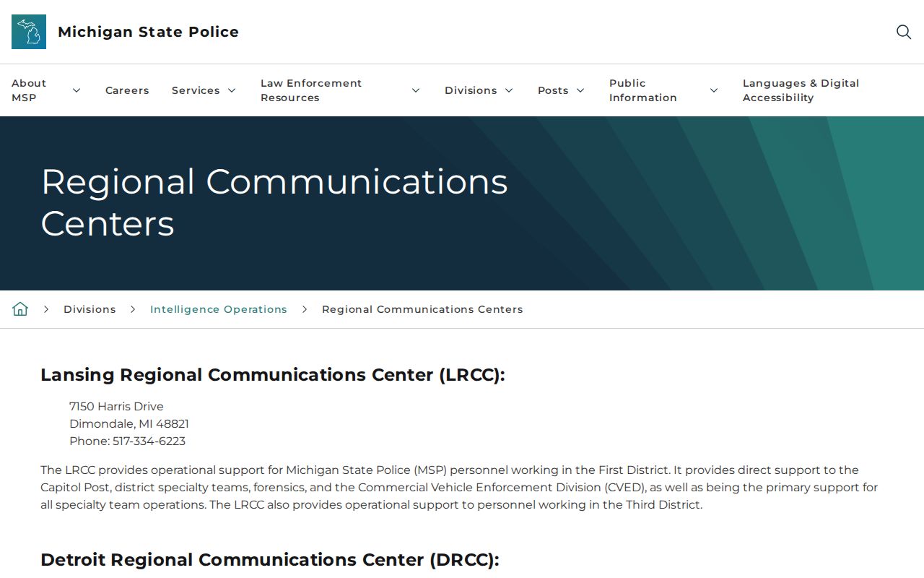Expand the Posts dropdown chevron
This screenshot has width=924, height=578.
pyautogui.click(x=580, y=90)
